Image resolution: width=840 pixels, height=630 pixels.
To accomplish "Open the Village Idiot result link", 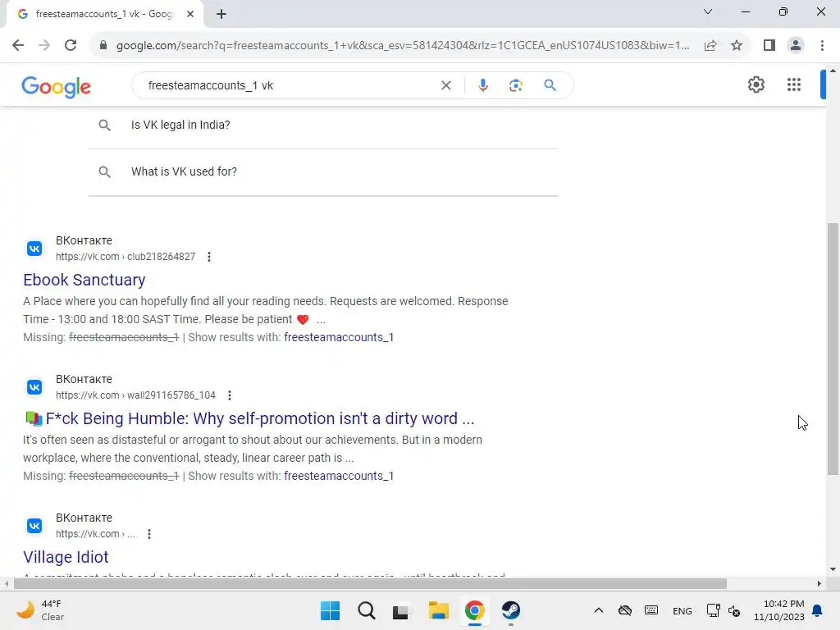I will tap(66, 557).
